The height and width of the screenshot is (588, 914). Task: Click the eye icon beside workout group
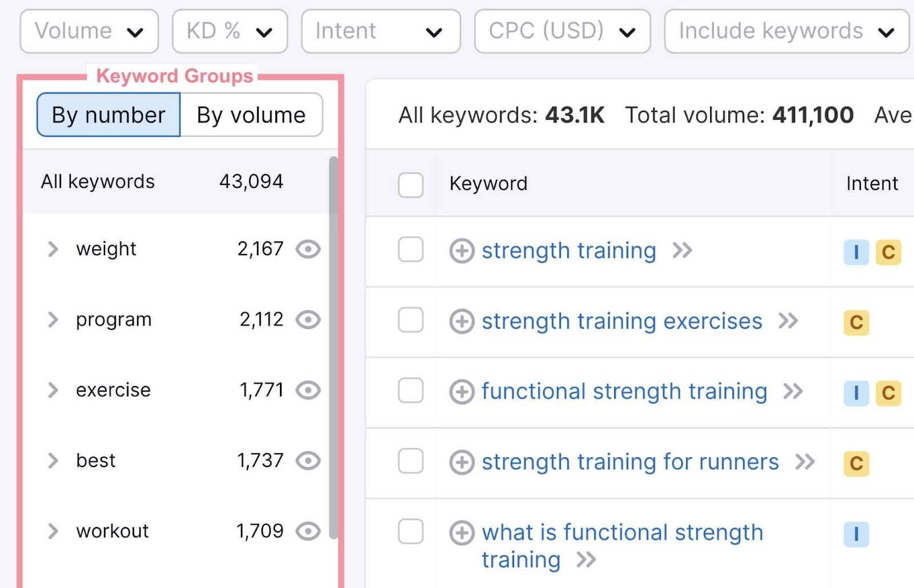(x=308, y=531)
